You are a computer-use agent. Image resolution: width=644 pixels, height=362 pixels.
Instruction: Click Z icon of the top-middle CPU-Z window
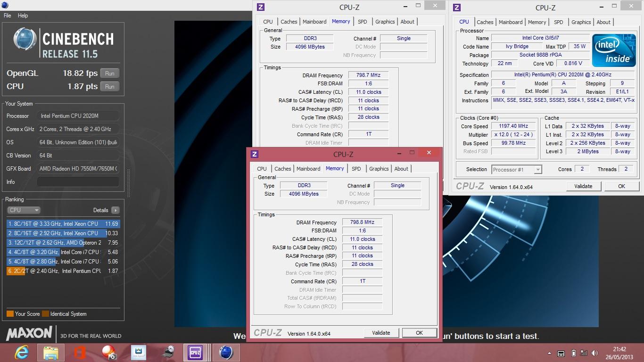[261, 7]
